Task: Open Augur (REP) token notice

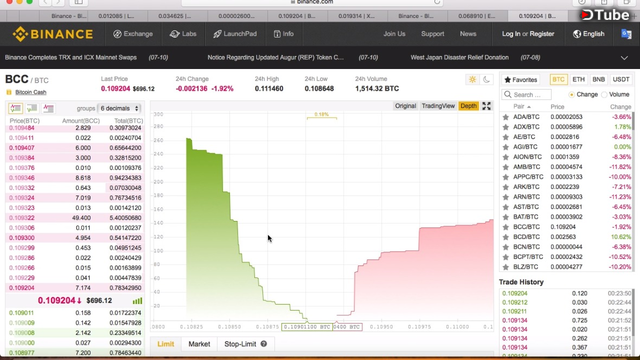Action: point(276,58)
